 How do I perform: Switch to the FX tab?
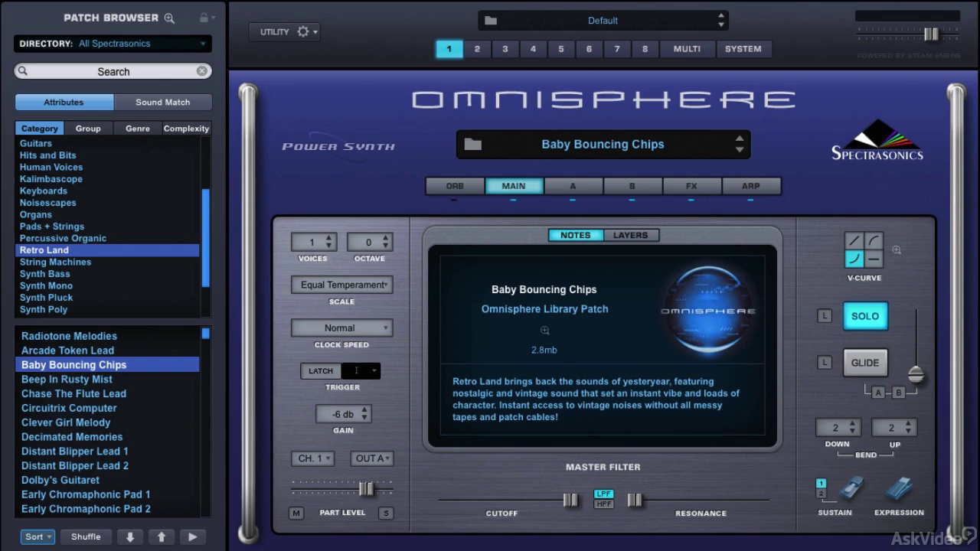(691, 186)
